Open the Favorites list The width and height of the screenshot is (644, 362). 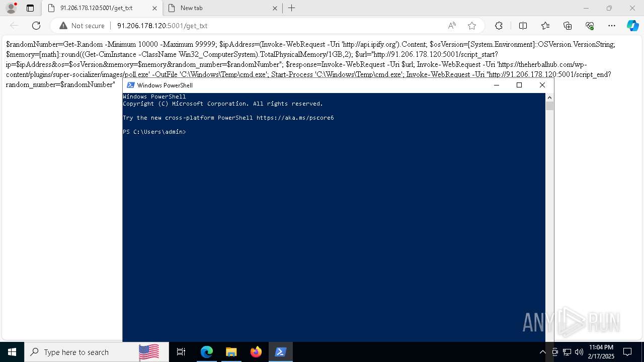tap(545, 26)
